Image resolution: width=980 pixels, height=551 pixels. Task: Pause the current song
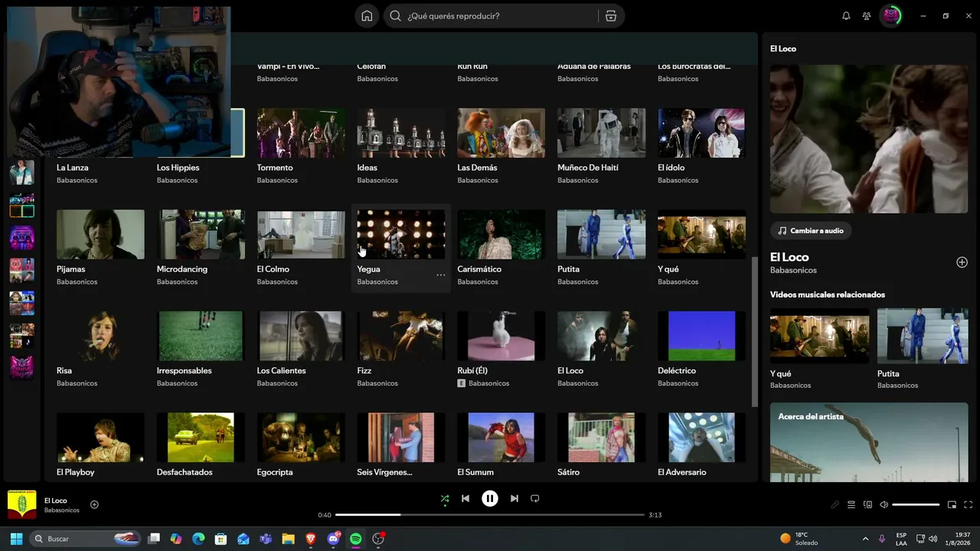[x=490, y=499]
